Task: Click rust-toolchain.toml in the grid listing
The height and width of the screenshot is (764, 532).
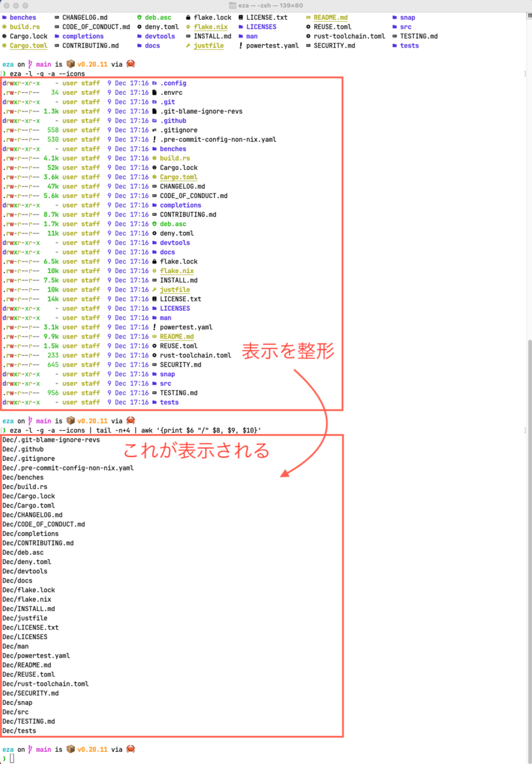Action: [x=349, y=36]
